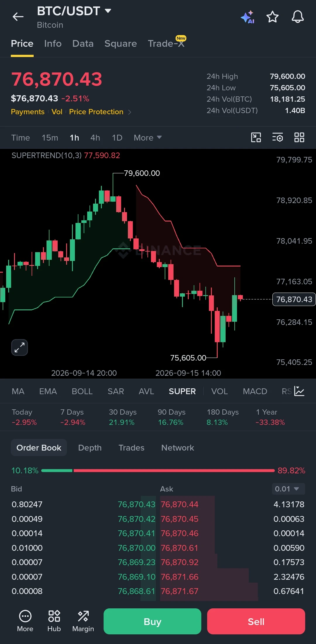316x644 pixels.
Task: Select the 15m chart interval
Action: [50, 138]
